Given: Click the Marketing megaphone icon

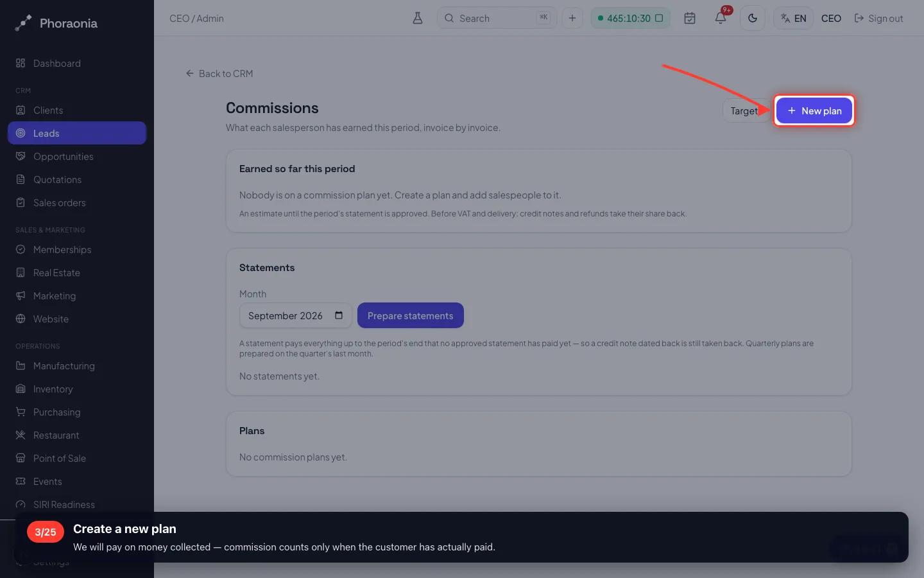Looking at the screenshot, I should (21, 296).
